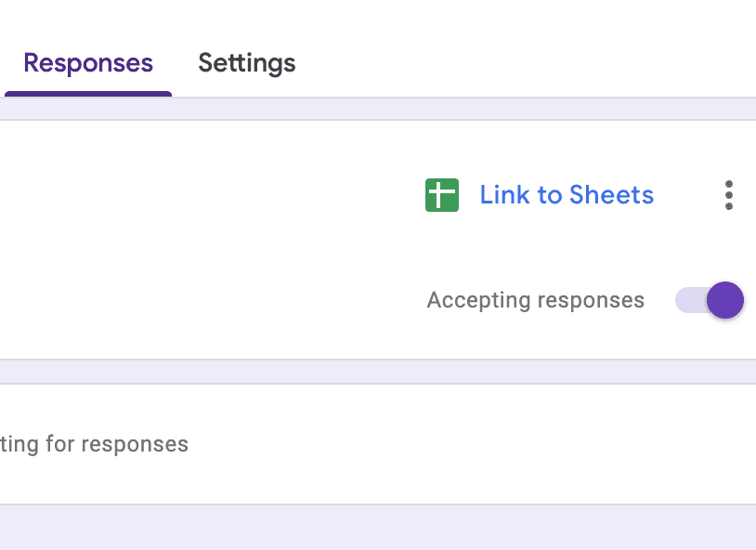Click the white cross inside Sheets icon
Viewport: 756px width, 550px height.
point(442,195)
